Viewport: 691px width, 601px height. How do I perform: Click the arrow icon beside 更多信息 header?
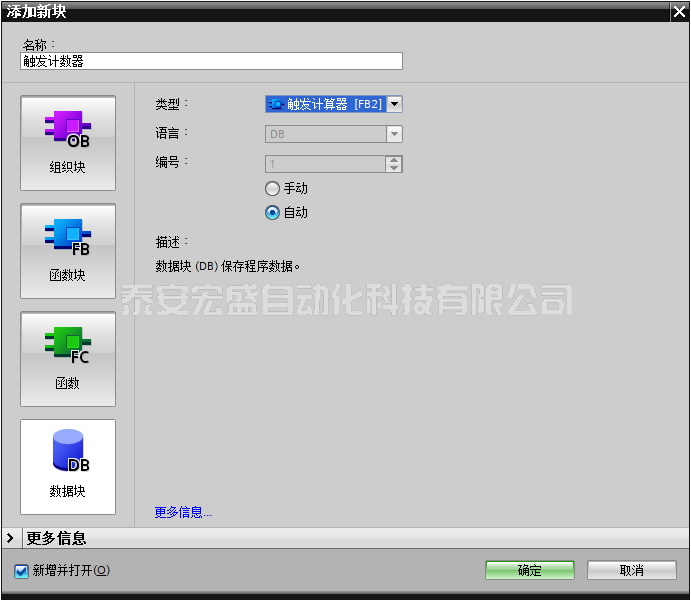pos(10,539)
